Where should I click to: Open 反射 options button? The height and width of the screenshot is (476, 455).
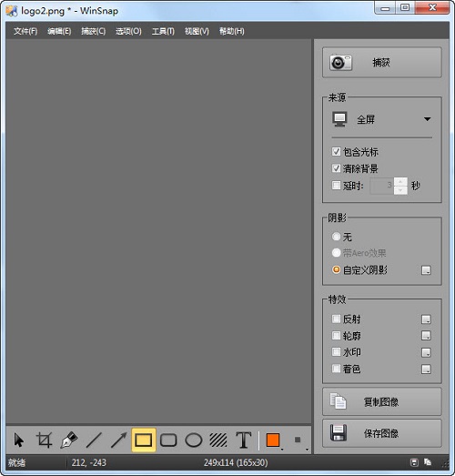pyautogui.click(x=426, y=319)
